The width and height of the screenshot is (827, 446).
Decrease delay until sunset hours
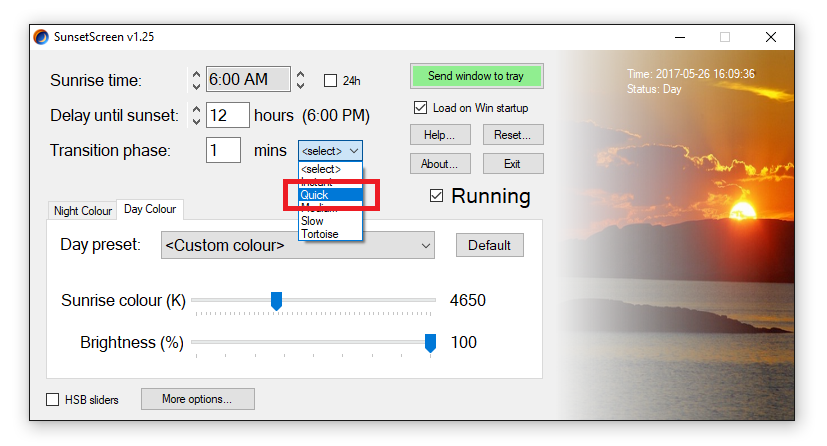(196, 121)
